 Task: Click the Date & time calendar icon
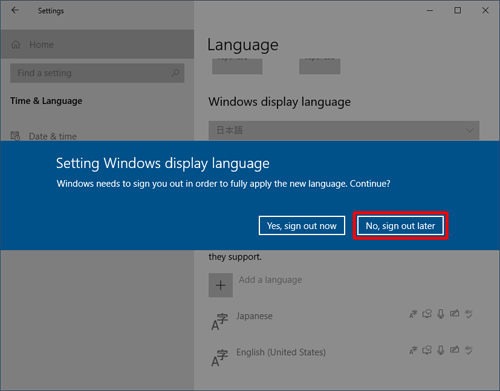point(15,136)
